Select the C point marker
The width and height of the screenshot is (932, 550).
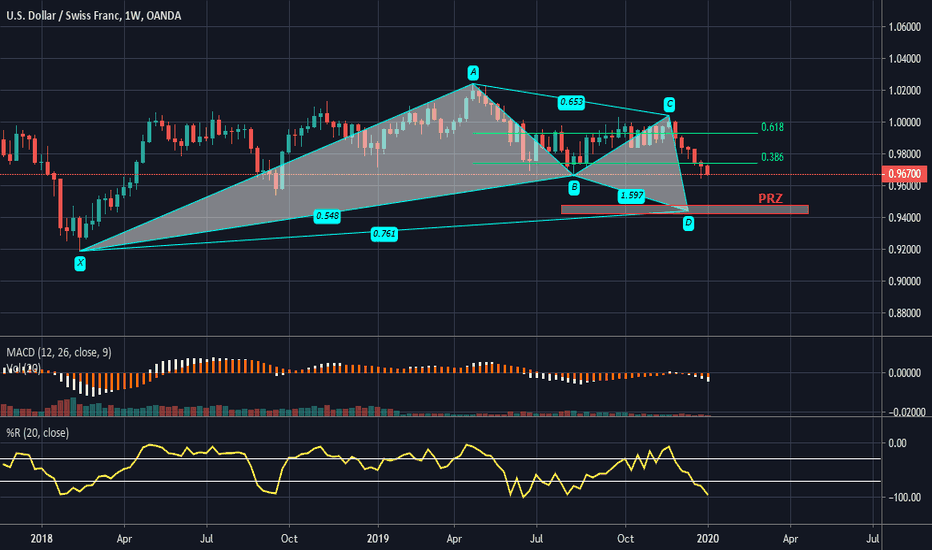(x=669, y=104)
